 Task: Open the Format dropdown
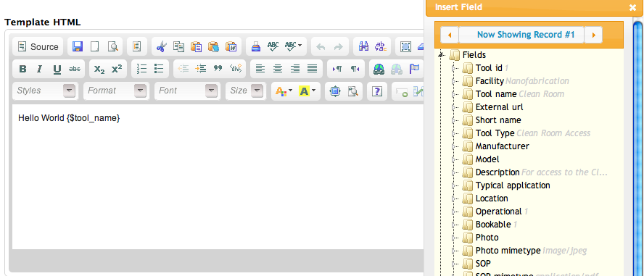click(116, 91)
